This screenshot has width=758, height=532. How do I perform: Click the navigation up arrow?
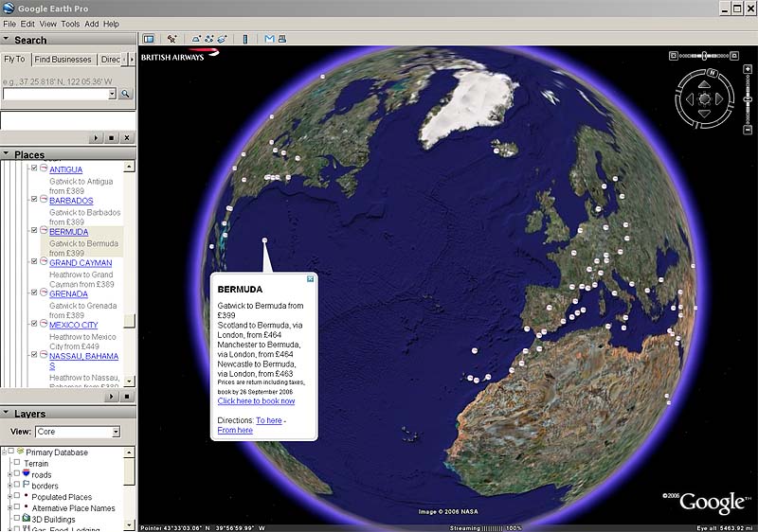pos(704,85)
